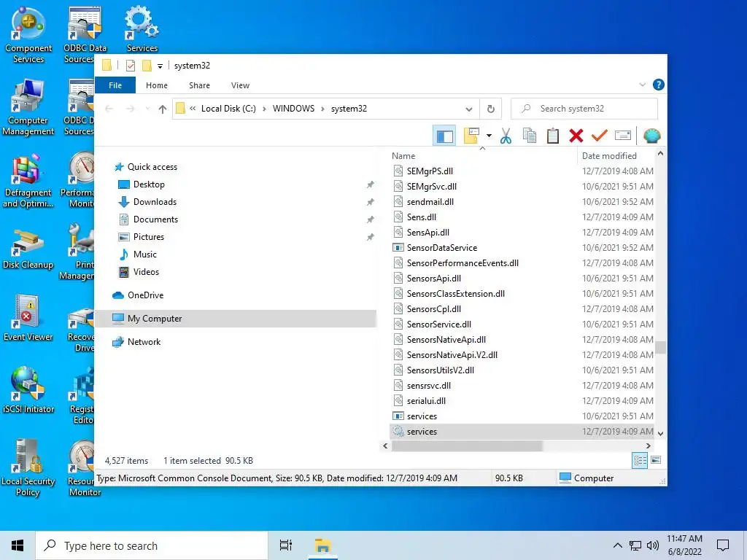Select Videos in the navigation pane

coord(146,272)
